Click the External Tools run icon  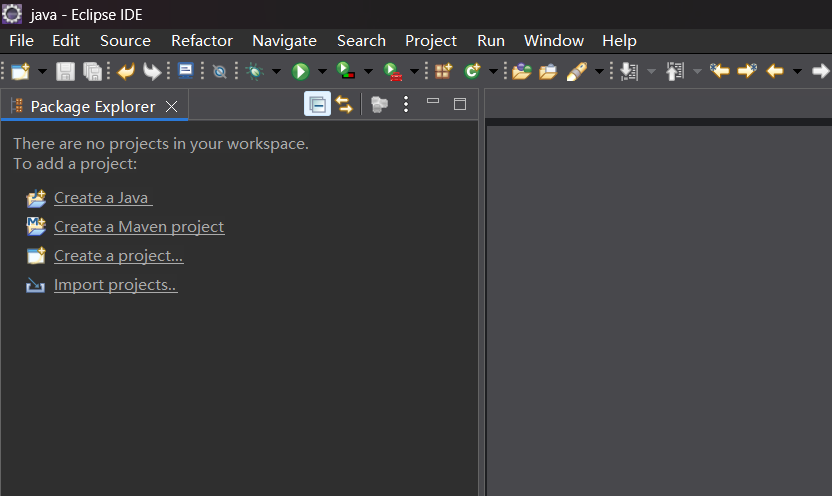(393, 71)
